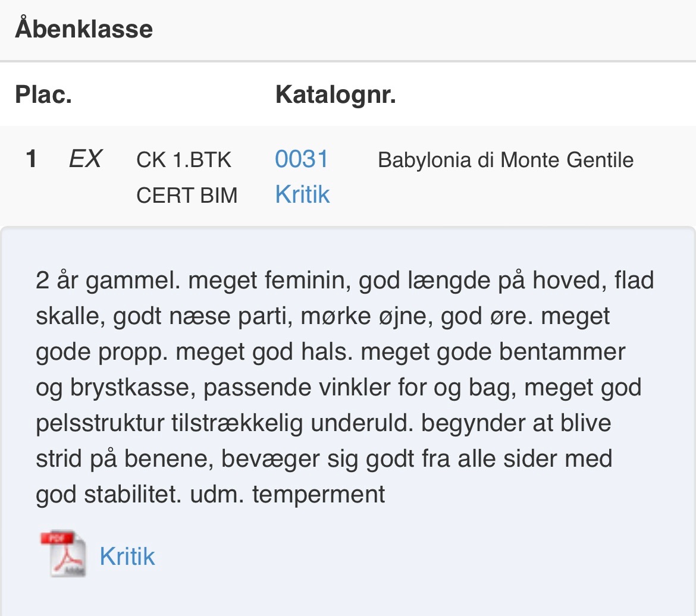Click the words 'god stabilitet' in critique
Screen dimensions: 696x616
[x=109, y=494]
